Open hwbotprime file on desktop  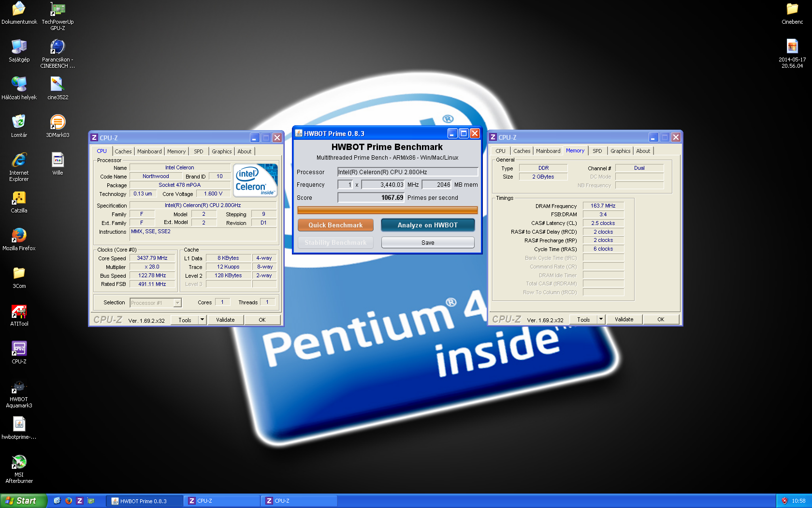pyautogui.click(x=19, y=428)
